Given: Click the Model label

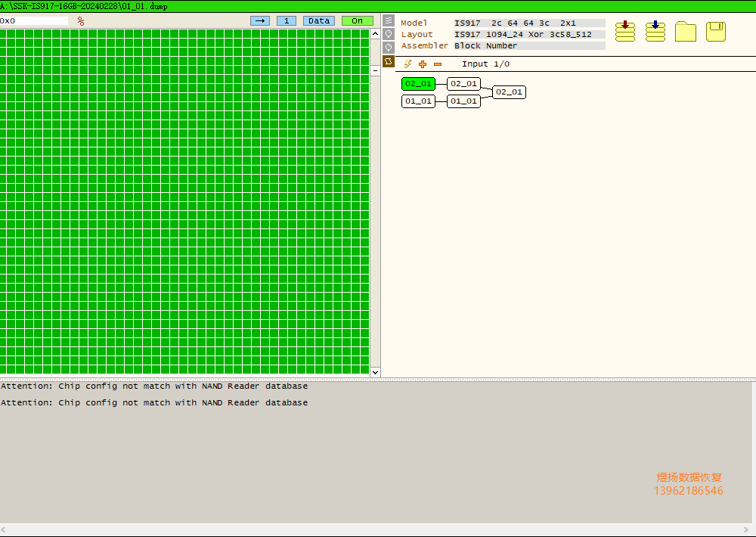Looking at the screenshot, I should (414, 23).
